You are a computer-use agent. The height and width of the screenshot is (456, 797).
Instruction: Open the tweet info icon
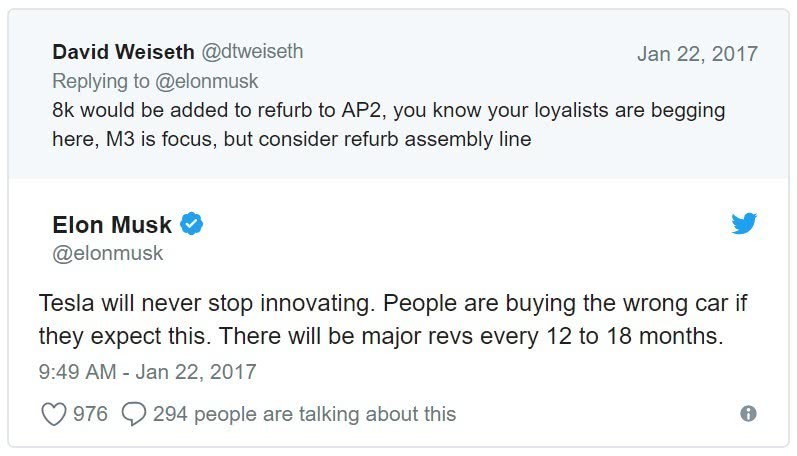click(x=748, y=414)
